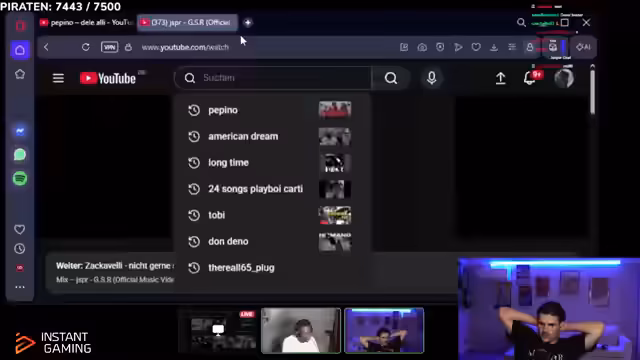Open the Aria AI panel button
This screenshot has width=640, height=360.
click(583, 47)
